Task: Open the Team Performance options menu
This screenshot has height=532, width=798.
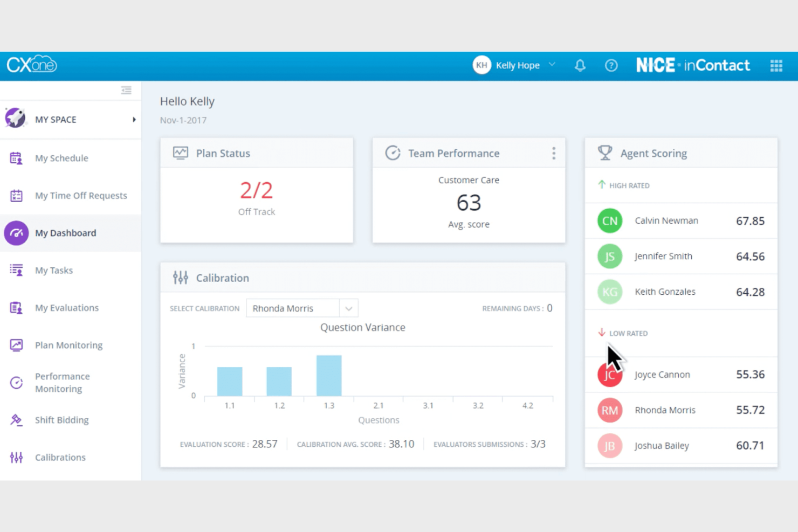Action: (x=554, y=153)
